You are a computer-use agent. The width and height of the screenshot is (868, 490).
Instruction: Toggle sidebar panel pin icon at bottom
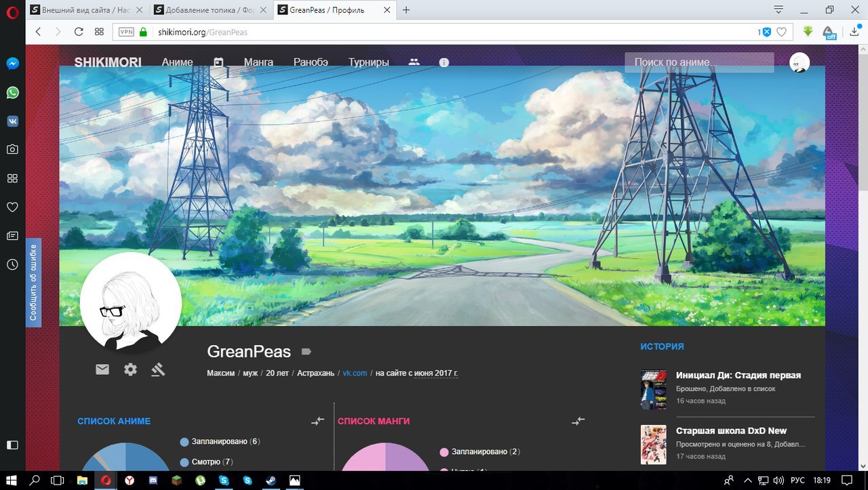point(12,445)
